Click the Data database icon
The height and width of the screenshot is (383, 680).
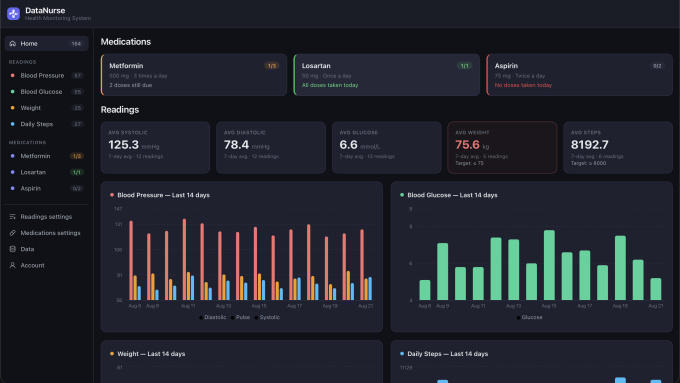coord(13,249)
